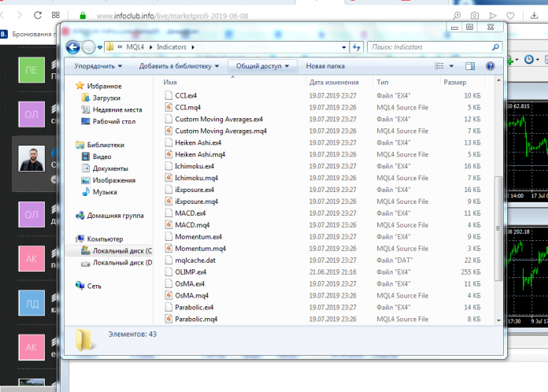Open Документы library
The width and height of the screenshot is (548, 392).
(x=110, y=168)
